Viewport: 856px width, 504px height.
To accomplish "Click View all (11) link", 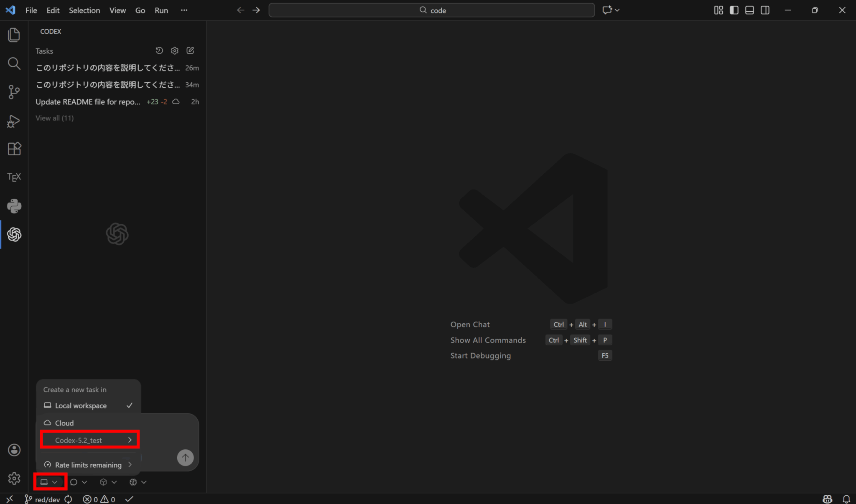I will [x=54, y=118].
